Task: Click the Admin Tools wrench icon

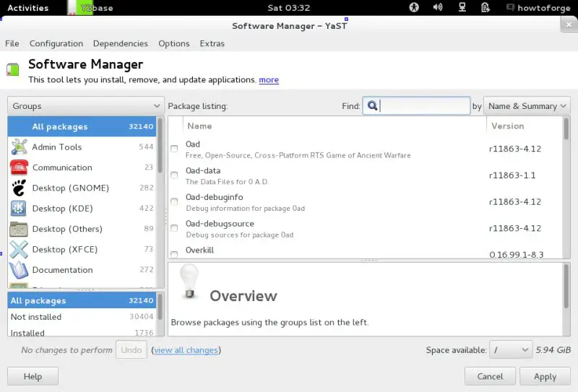Action: (19, 147)
